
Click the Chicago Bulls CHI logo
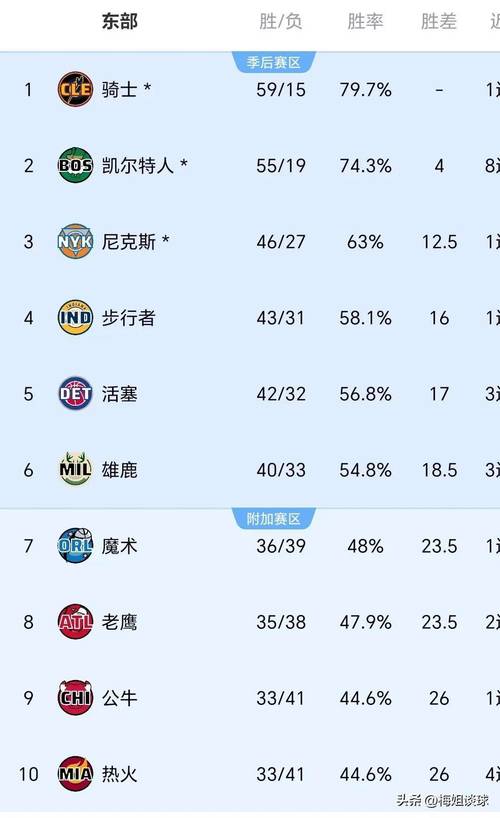[75, 697]
